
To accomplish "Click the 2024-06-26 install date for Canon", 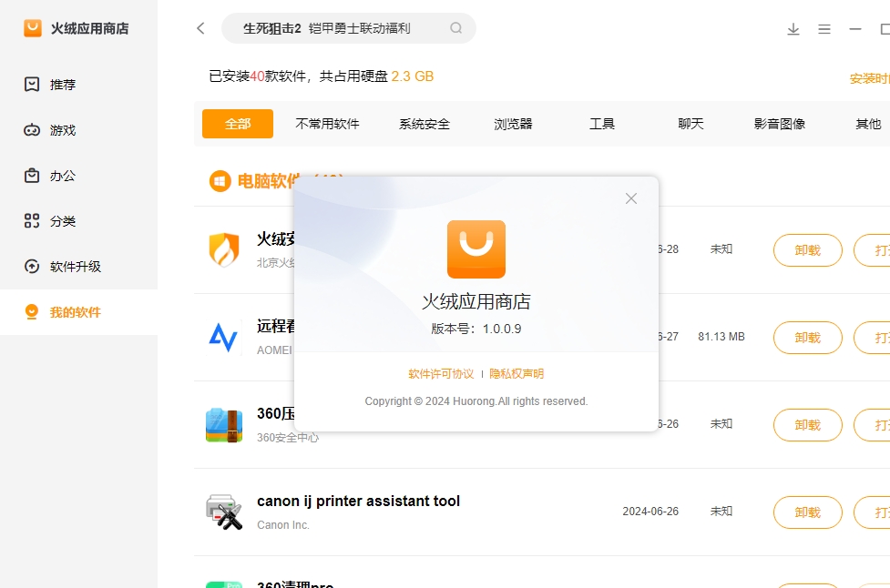I will [650, 512].
